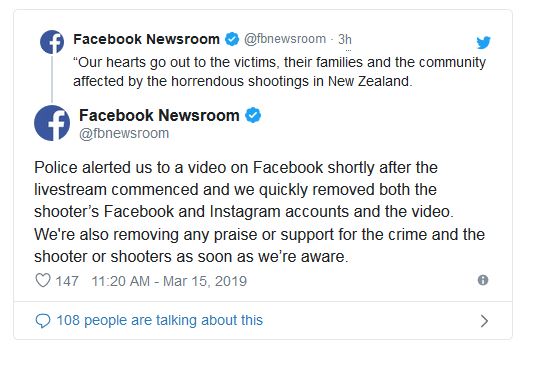Click the thread line connecting the two tweets
This screenshot has height=371, width=535.
(x=52, y=79)
